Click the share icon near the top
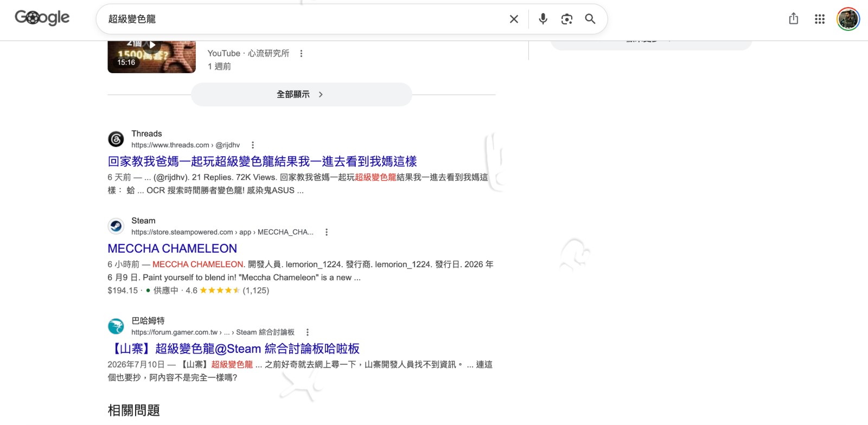868x425 pixels. point(794,19)
